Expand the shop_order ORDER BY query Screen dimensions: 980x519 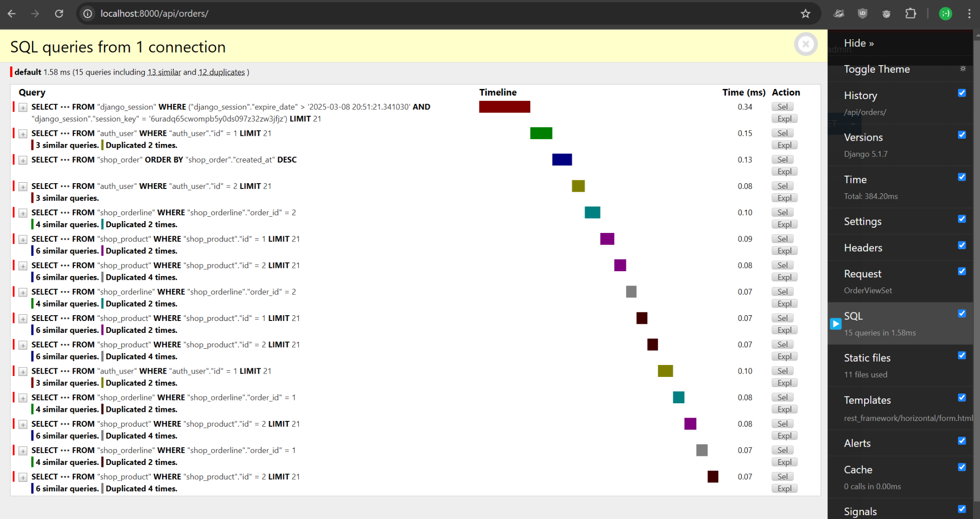pyautogui.click(x=23, y=160)
